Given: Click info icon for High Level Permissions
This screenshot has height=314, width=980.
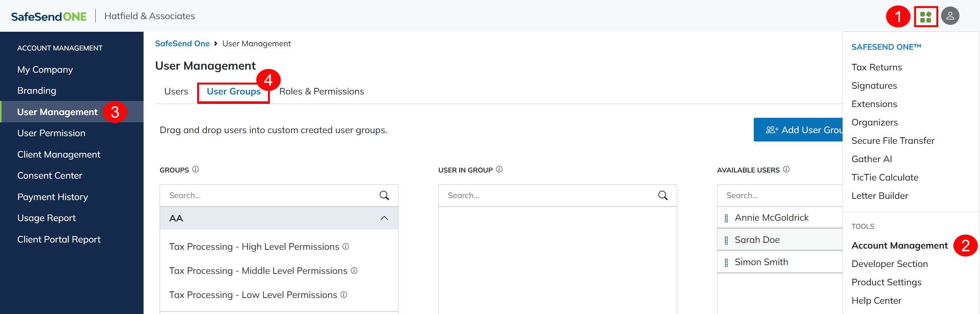Looking at the screenshot, I should (346, 247).
